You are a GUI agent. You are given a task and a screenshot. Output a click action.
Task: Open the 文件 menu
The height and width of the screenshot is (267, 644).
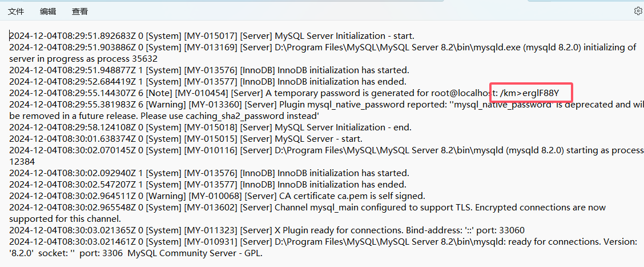[16, 11]
